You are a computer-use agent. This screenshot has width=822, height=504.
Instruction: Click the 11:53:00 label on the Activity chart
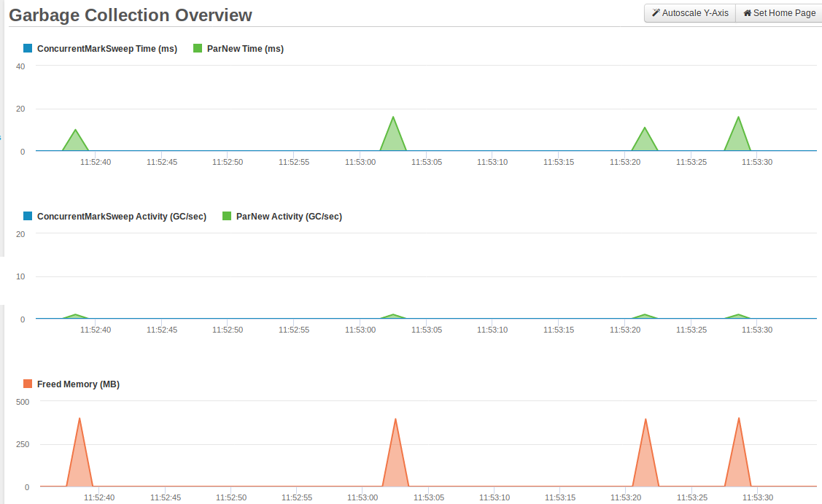360,330
